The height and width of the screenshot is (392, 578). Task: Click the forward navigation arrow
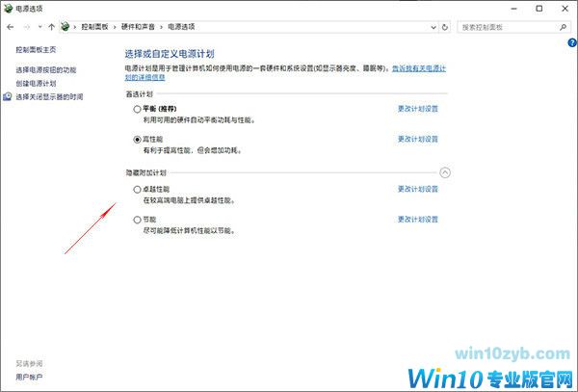[x=27, y=27]
